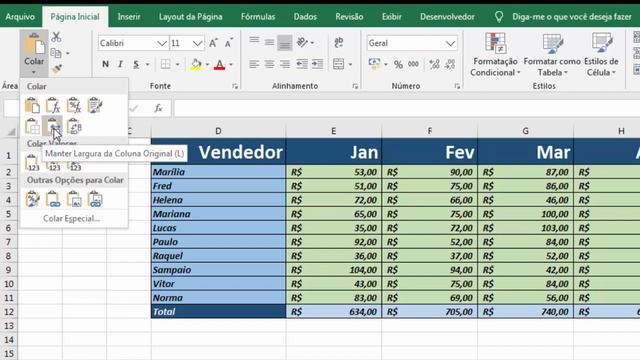Viewport: 640px width, 360px height.
Task: Choose Paste Link icon
Action: tap(53, 199)
